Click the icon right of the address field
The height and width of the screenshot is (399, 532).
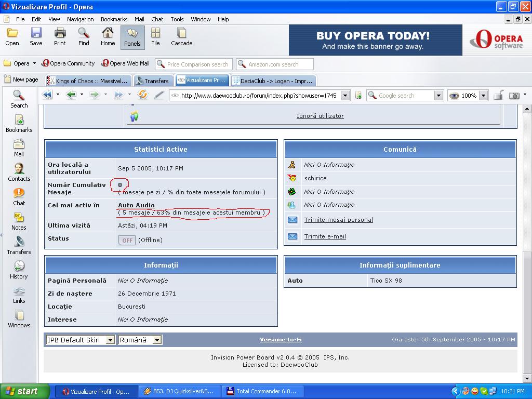(x=358, y=96)
